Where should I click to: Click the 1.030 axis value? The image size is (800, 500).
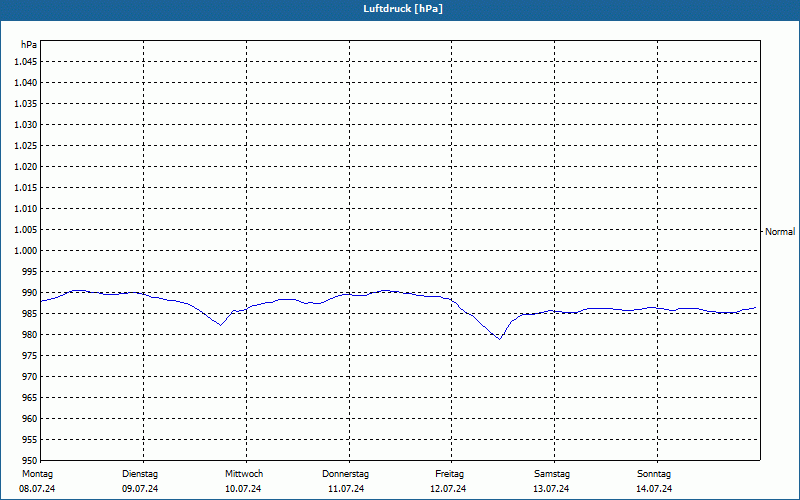(x=26, y=124)
